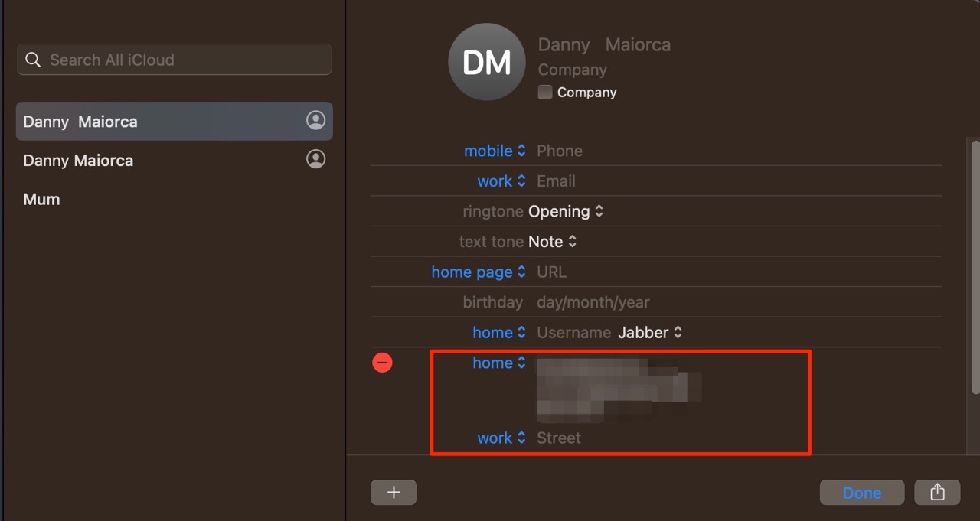Select the highlighted Danny Maiorca contact
The width and height of the screenshot is (980, 521).
tap(175, 121)
